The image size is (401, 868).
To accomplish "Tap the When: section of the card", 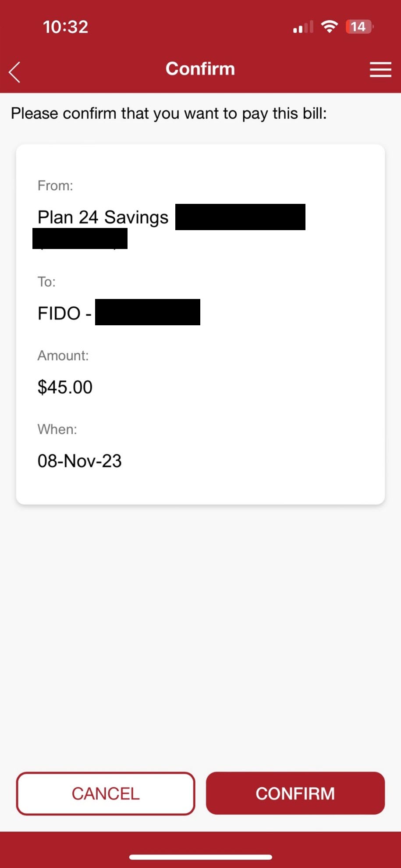I will tap(57, 429).
